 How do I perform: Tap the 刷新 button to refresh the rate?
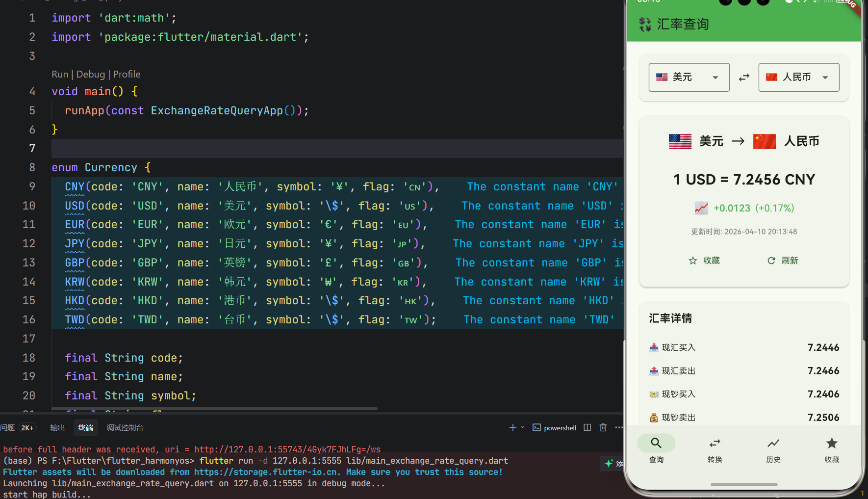[783, 261]
